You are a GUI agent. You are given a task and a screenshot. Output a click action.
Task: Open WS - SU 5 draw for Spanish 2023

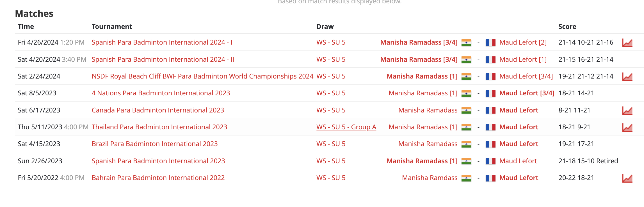click(x=331, y=161)
